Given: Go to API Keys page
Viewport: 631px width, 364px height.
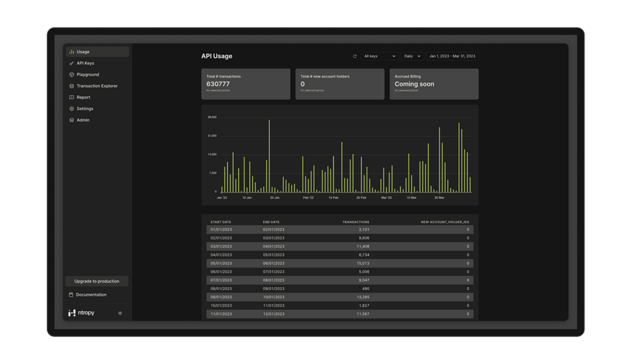Looking at the screenshot, I should click(85, 63).
